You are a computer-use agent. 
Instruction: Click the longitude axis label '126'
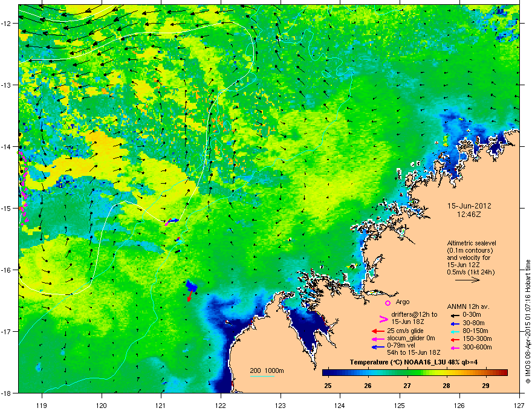pos(459,406)
